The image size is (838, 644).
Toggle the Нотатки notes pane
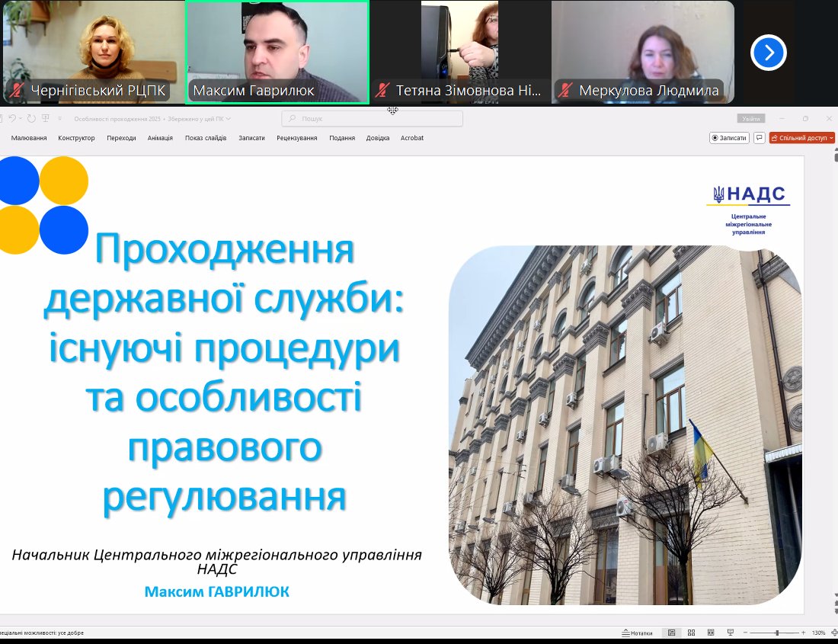point(637,633)
